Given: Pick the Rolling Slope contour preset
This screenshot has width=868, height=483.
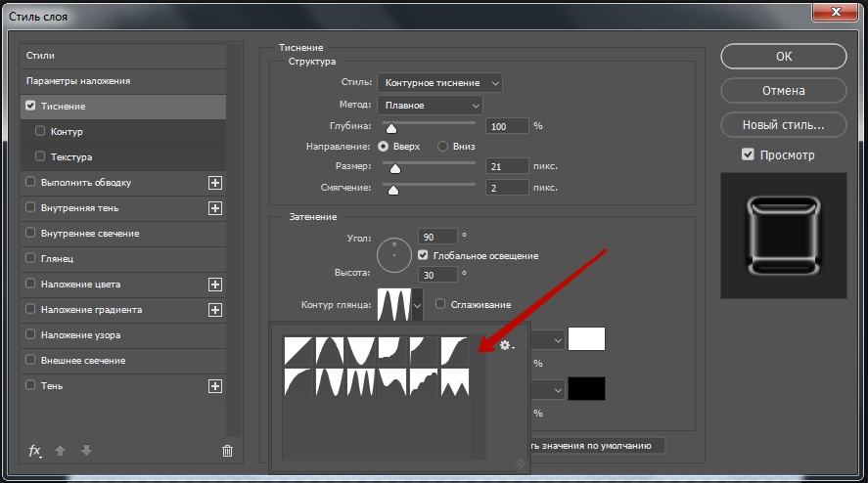Looking at the screenshot, I should (x=392, y=382).
